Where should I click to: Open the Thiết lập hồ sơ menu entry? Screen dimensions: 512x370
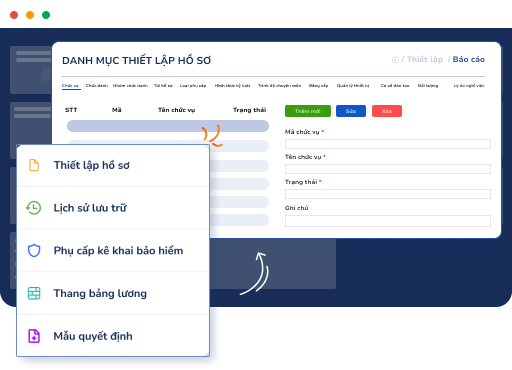pos(113,165)
